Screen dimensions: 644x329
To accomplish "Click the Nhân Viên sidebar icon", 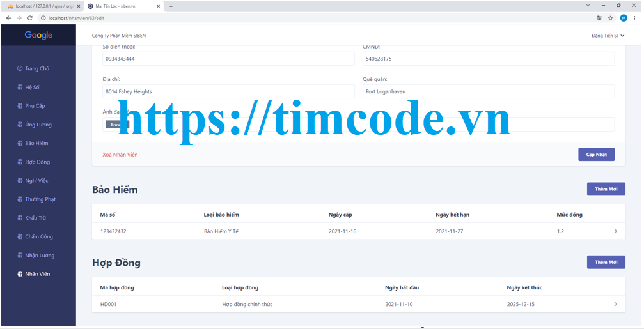I will tap(20, 274).
